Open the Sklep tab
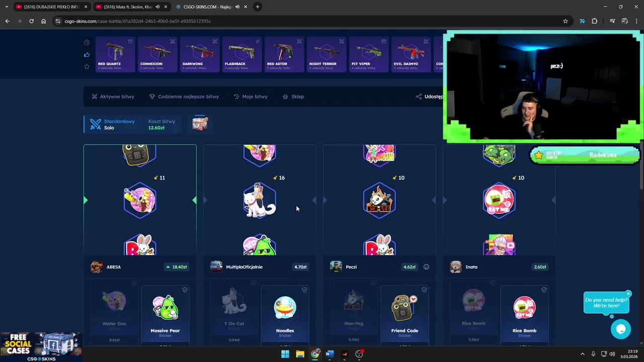Viewport: 644px width, 362px height. (x=293, y=97)
